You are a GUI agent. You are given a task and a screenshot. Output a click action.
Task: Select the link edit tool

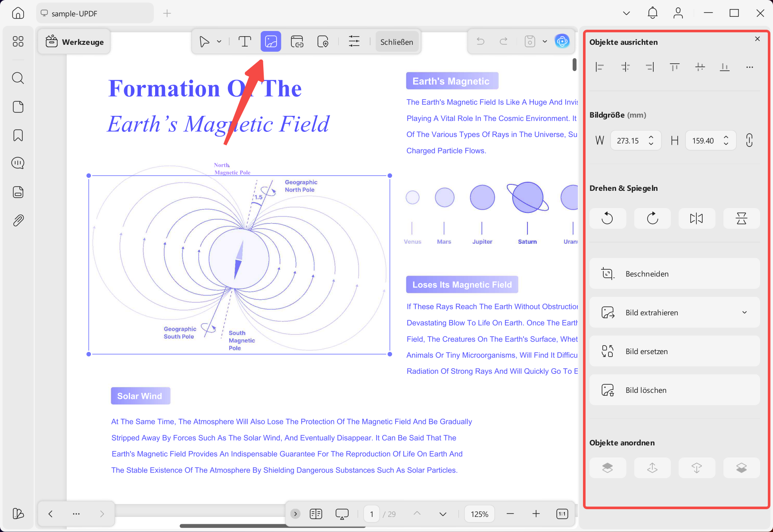click(x=297, y=42)
